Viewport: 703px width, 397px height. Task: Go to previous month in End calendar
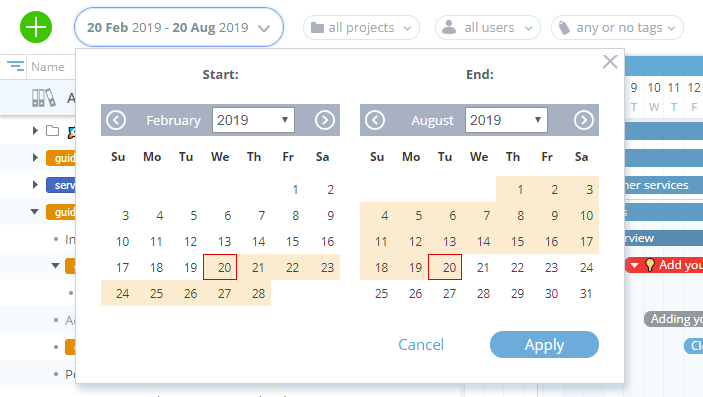click(375, 120)
